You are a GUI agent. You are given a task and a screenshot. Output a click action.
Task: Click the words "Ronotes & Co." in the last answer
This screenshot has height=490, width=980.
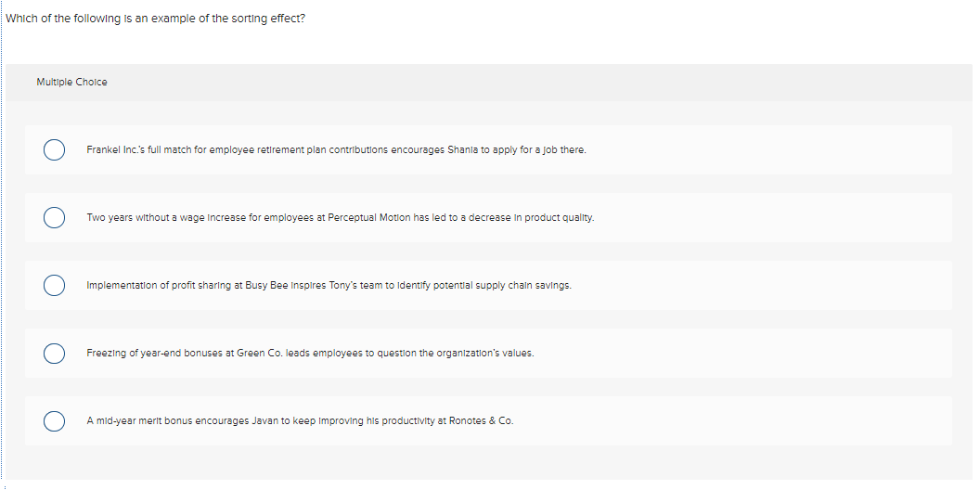pyautogui.click(x=481, y=420)
